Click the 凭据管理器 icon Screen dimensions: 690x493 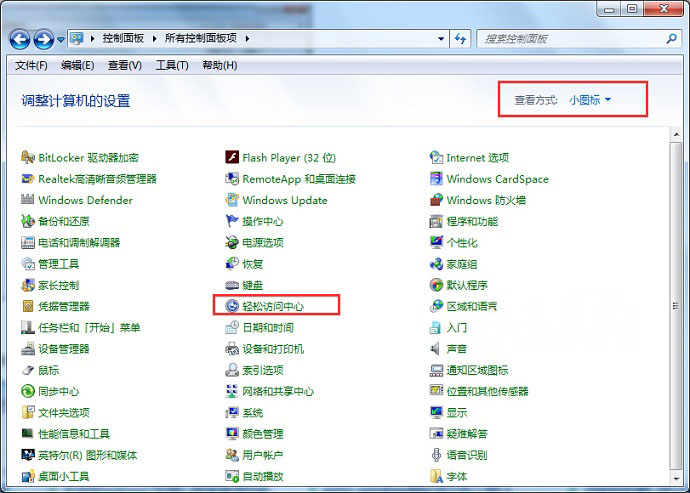point(28,306)
